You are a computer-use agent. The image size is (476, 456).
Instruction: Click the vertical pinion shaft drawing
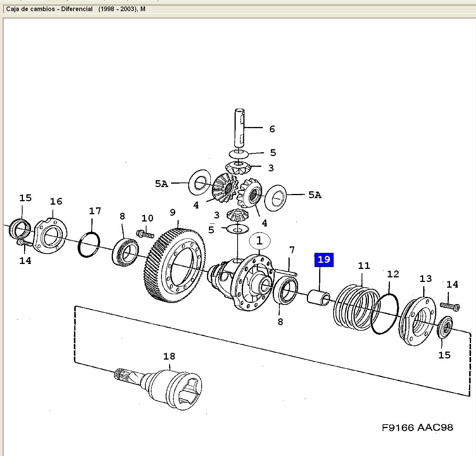point(239,128)
